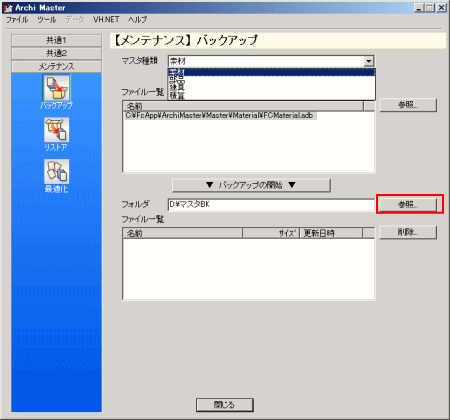The width and height of the screenshot is (450, 420).
Task: Open the VH.NET menu
Action: (106, 20)
